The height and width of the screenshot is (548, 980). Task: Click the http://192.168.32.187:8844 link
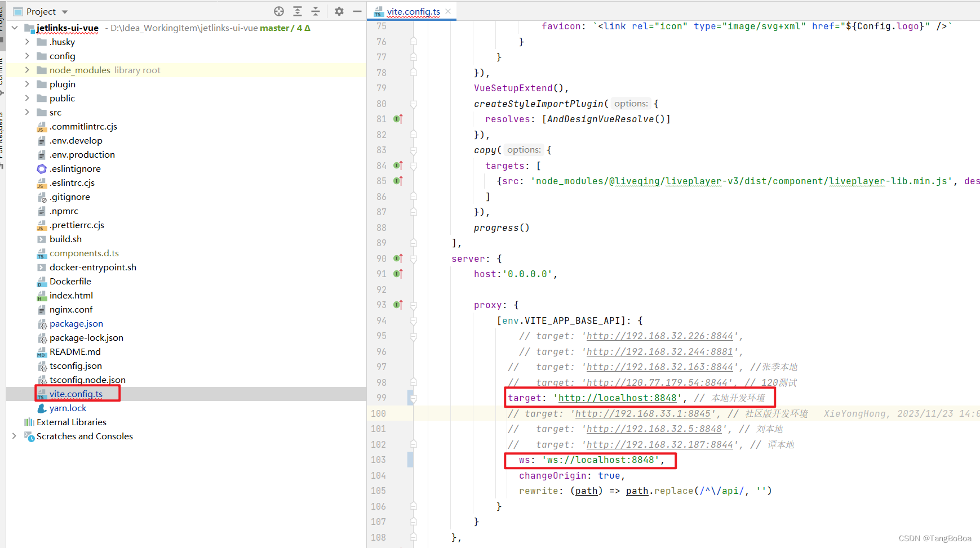660,444
